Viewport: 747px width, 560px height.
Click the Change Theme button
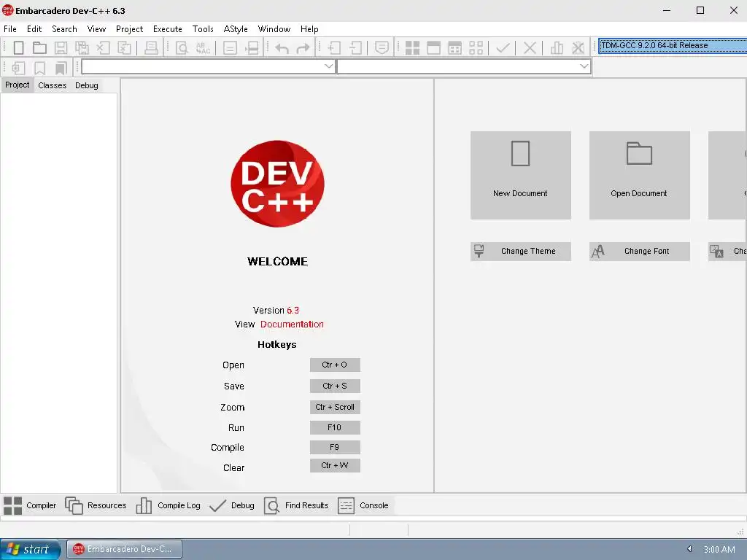520,251
